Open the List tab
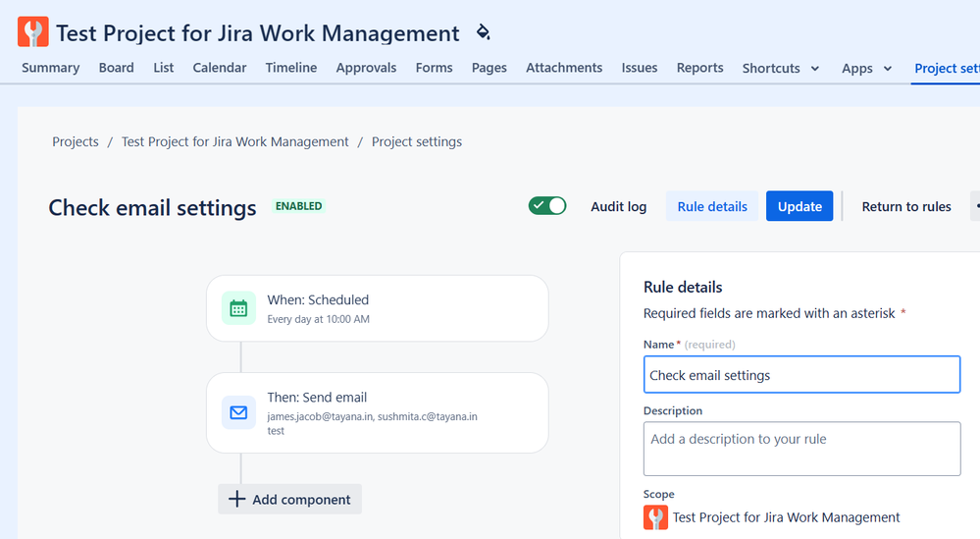 [164, 68]
